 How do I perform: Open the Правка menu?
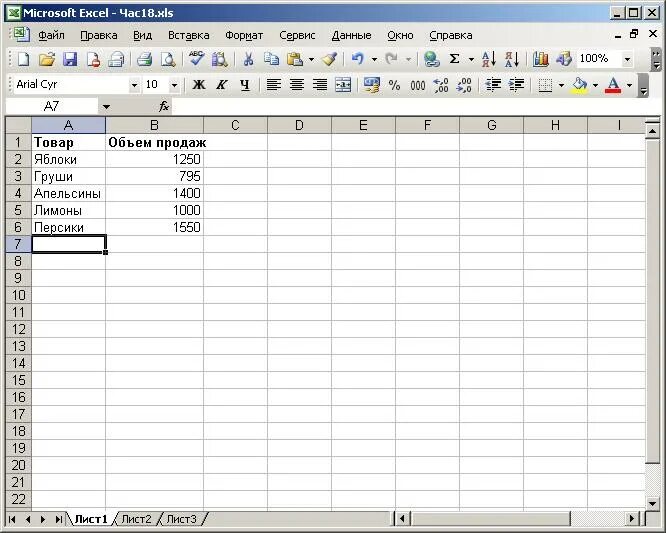tap(99, 35)
